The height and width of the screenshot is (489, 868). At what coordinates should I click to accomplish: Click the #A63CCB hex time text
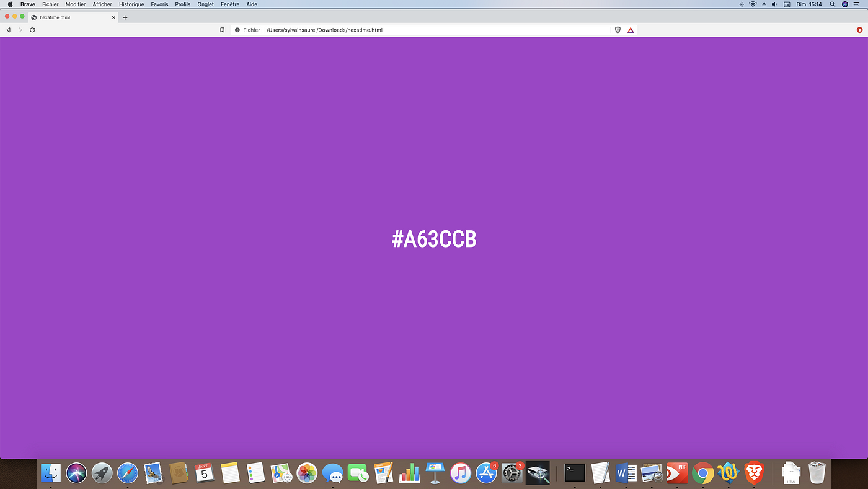click(x=434, y=240)
